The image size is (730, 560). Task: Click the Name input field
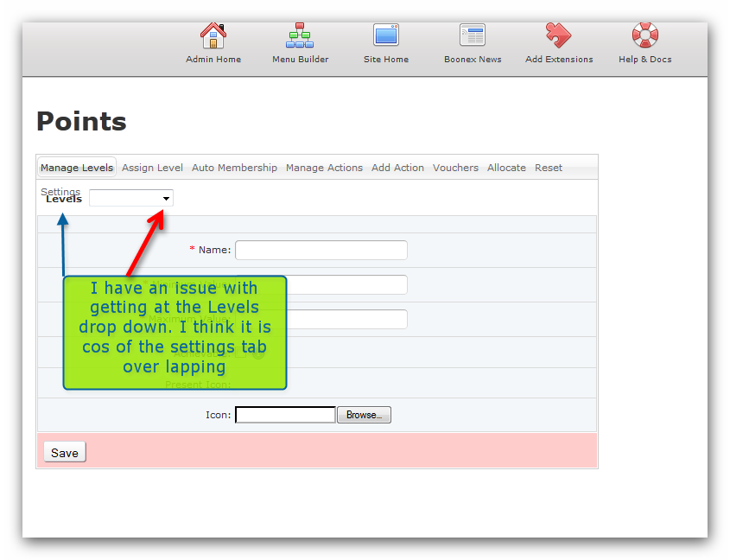321,250
